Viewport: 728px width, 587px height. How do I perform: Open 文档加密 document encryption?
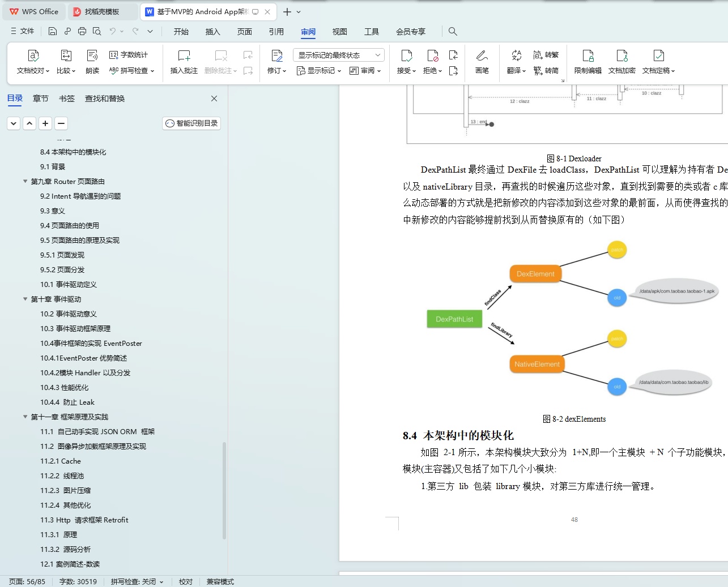pyautogui.click(x=622, y=62)
